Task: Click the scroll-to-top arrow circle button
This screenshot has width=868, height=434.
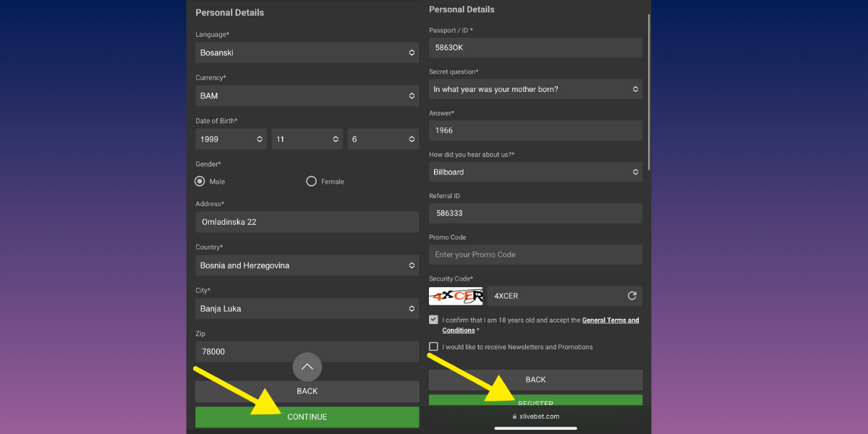Action: tap(307, 367)
